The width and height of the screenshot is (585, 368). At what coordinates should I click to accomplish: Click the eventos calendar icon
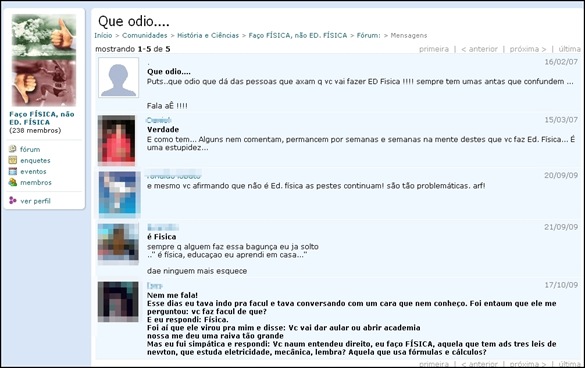13,171
